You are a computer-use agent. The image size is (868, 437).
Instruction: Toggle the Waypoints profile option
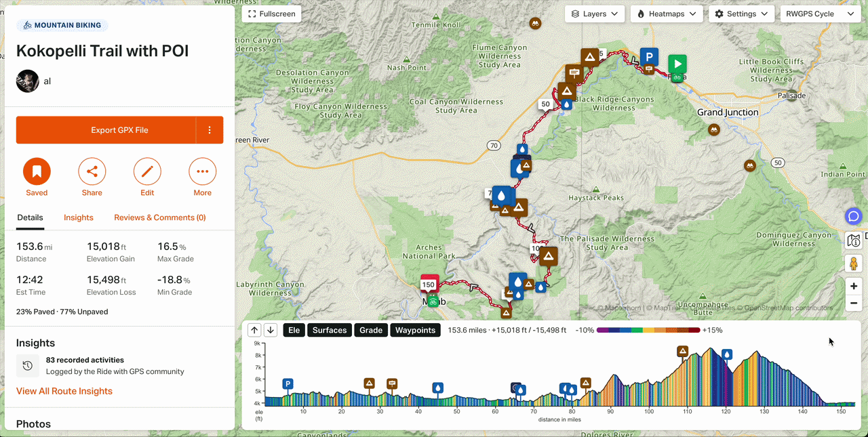click(x=415, y=330)
